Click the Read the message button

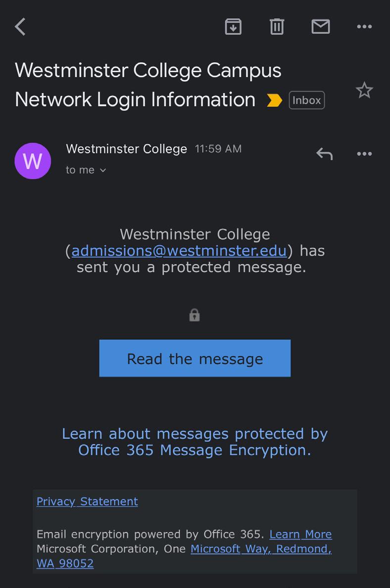(x=195, y=359)
